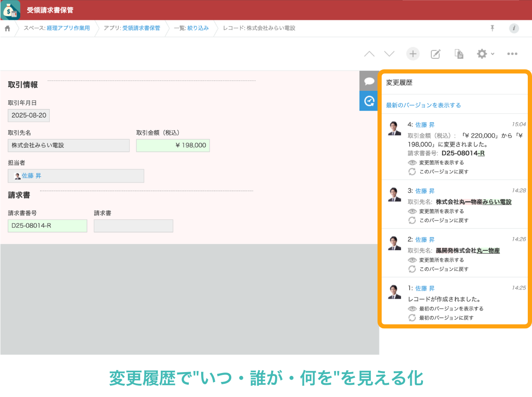Open more options ellipsis menu
Image resolution: width=532 pixels, height=397 pixels.
tap(512, 54)
